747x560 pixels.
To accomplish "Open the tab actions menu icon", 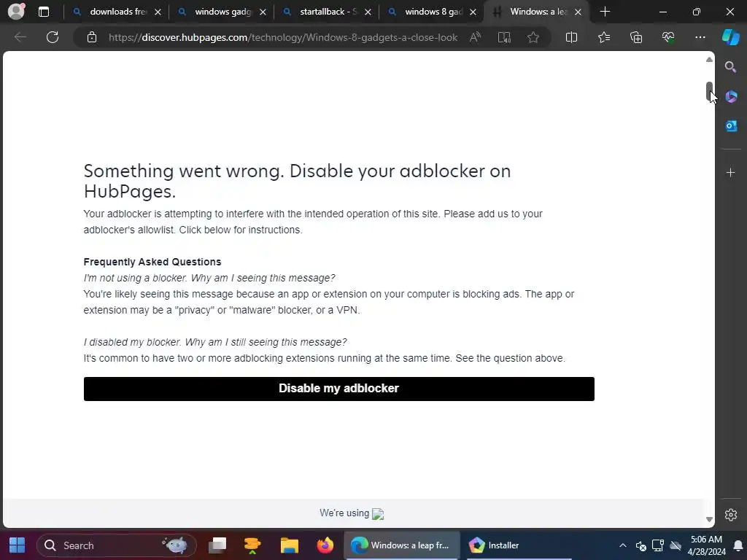I will (44, 12).
